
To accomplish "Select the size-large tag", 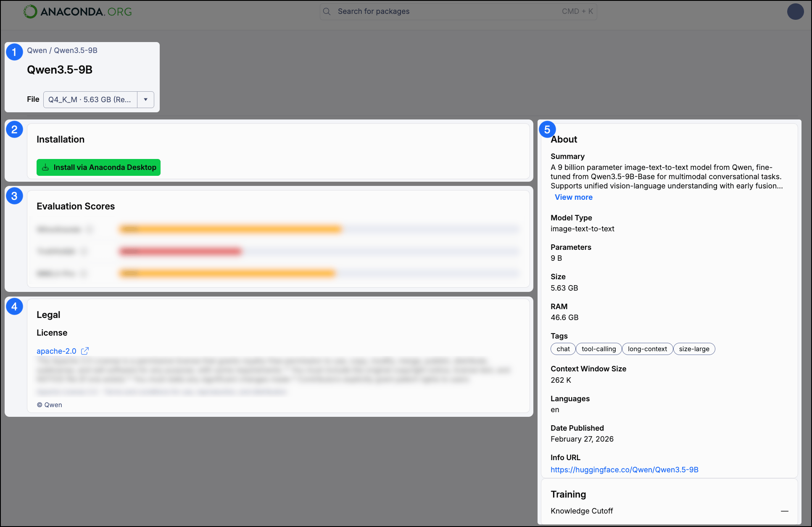I will 694,349.
